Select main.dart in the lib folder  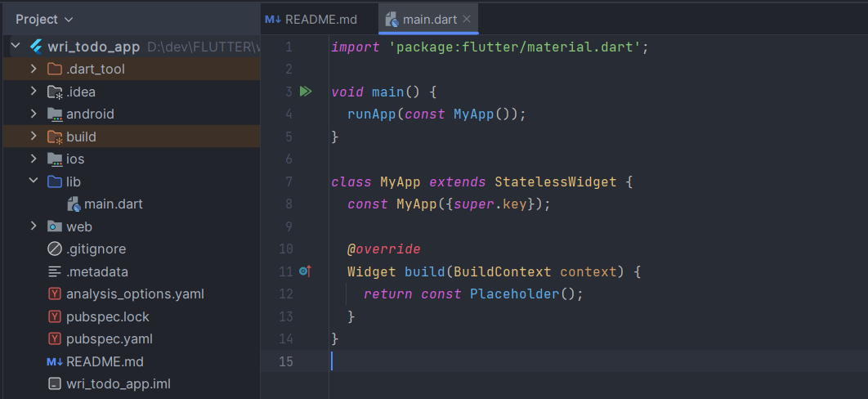(x=114, y=204)
